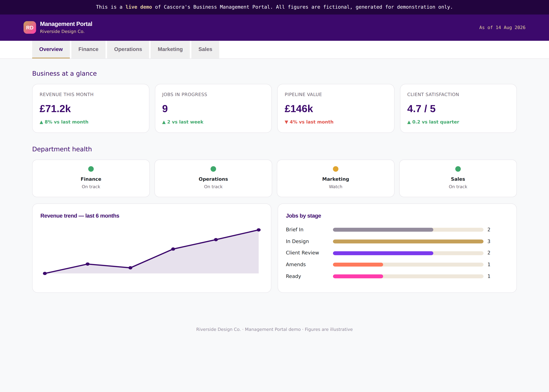Click the up arrow beside 2 vs last week

coord(164,122)
